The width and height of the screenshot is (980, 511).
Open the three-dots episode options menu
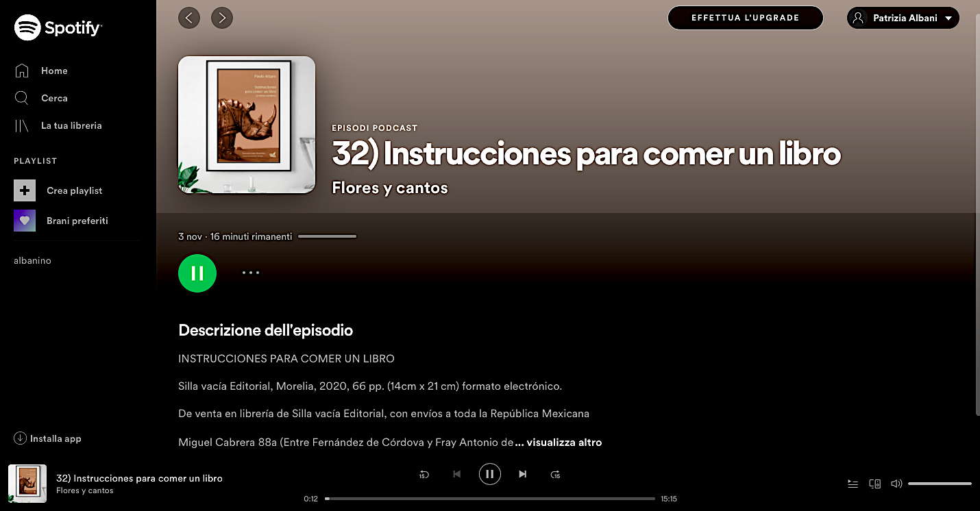[x=251, y=273]
